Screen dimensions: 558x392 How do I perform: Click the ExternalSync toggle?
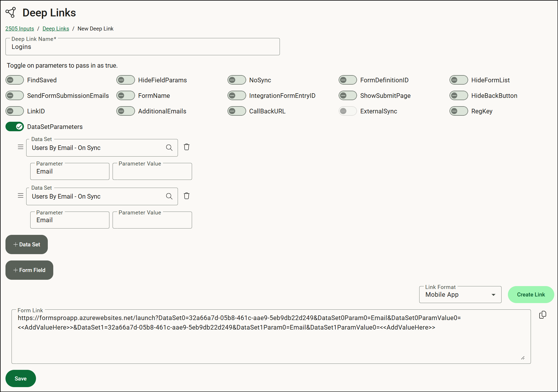point(348,111)
